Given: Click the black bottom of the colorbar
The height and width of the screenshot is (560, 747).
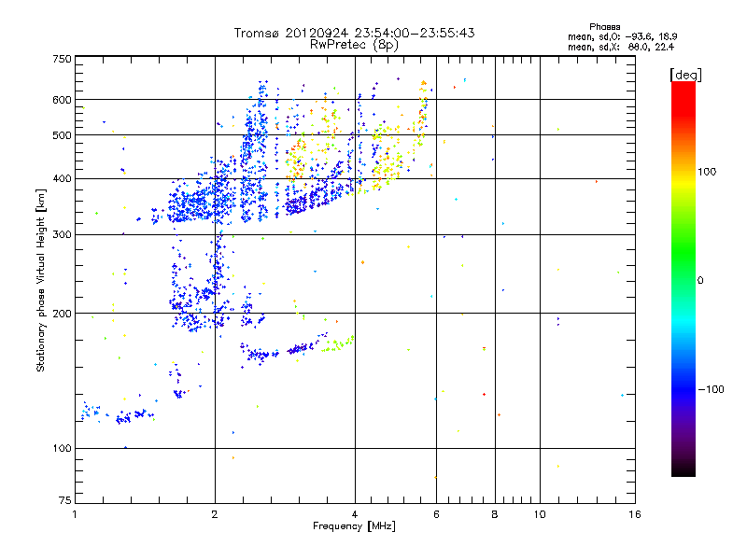Looking at the screenshot, I should (684, 471).
